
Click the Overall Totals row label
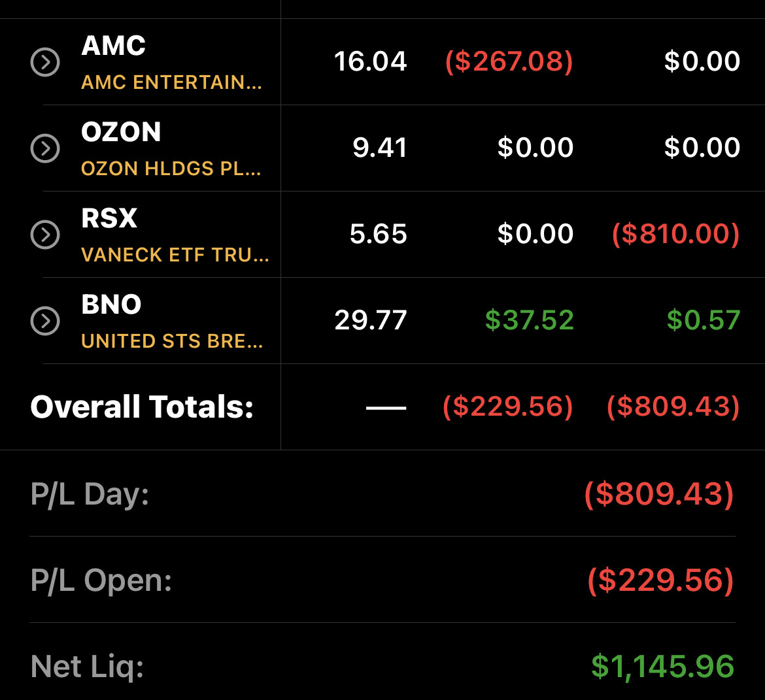tap(142, 407)
